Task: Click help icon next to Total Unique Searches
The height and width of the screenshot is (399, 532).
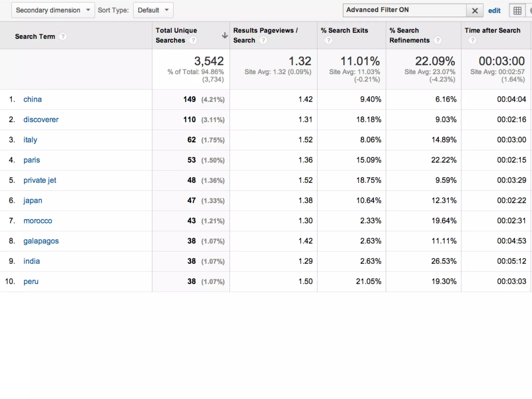Action: 193,40
